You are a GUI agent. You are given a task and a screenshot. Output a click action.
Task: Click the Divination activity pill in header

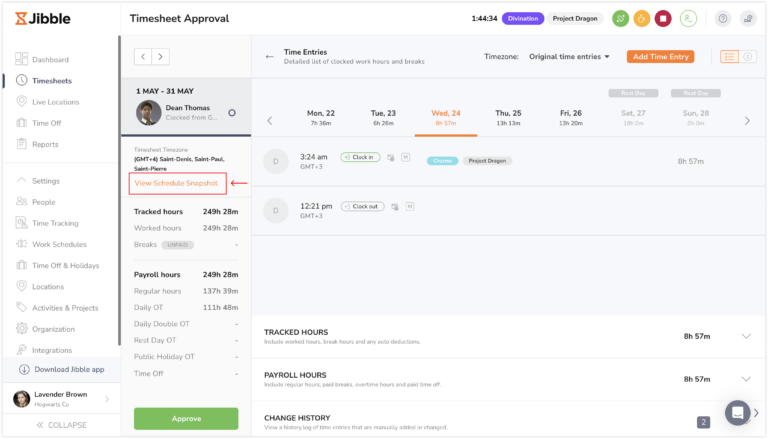click(x=523, y=19)
